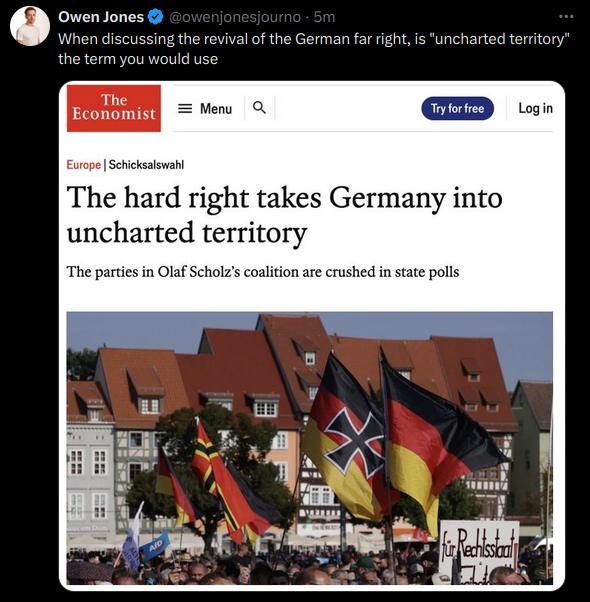Click the für Rechtsstaat sign in photo

click(x=478, y=551)
